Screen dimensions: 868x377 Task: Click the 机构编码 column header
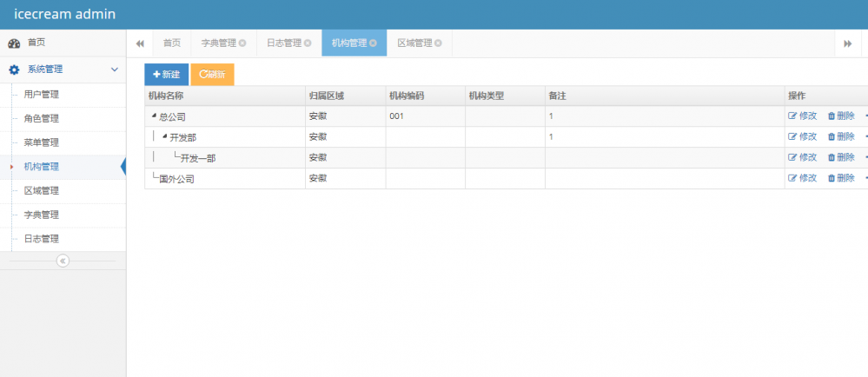[x=425, y=96]
